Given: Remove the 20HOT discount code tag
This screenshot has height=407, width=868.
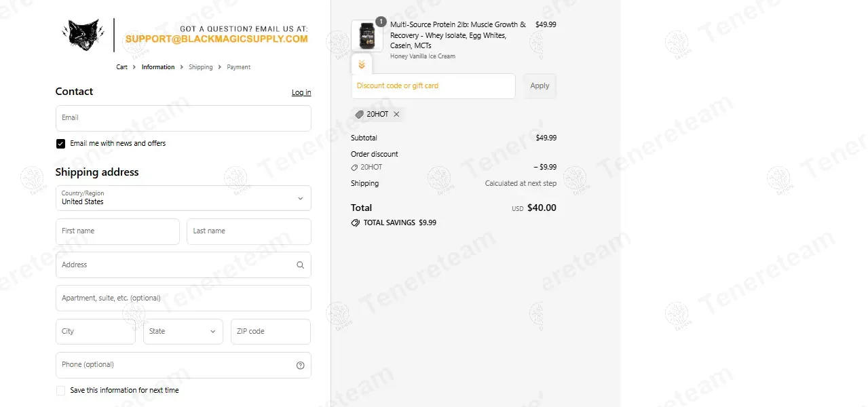Looking at the screenshot, I should [x=396, y=115].
